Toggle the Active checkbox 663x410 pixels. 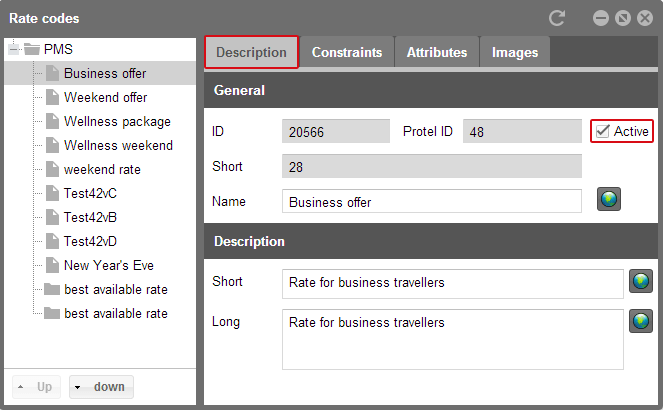click(x=603, y=131)
